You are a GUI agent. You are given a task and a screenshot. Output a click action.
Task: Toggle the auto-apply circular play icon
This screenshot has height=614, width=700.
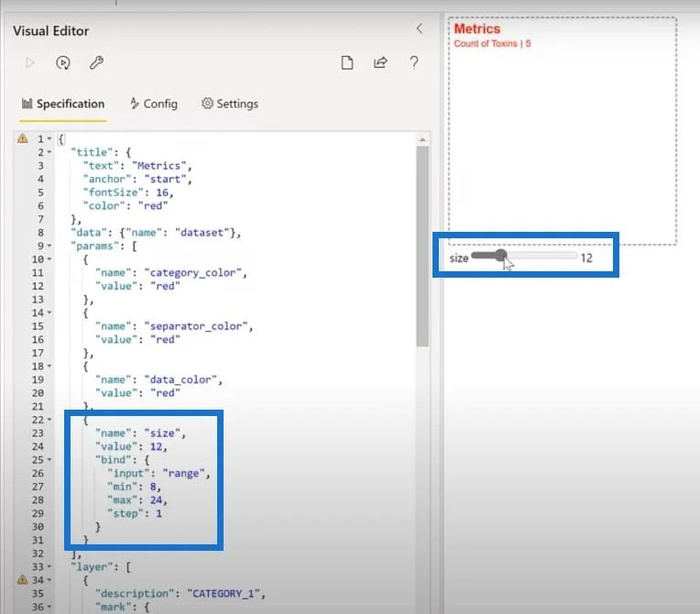tap(63, 62)
